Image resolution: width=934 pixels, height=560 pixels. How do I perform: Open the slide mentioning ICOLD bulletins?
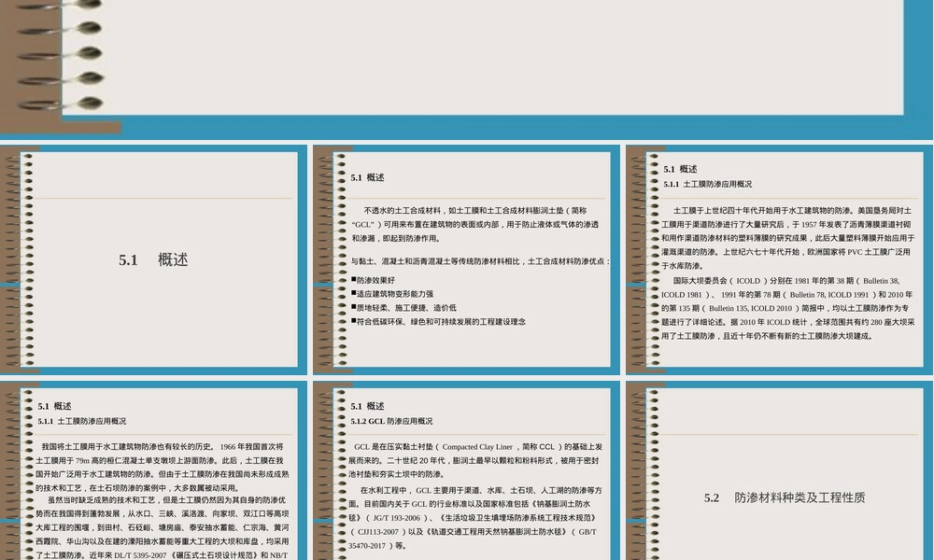click(x=779, y=260)
